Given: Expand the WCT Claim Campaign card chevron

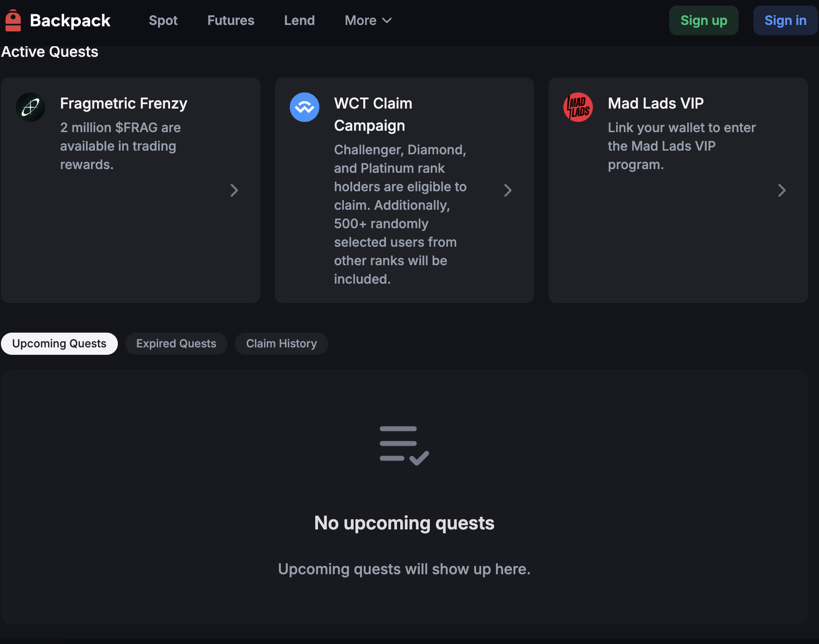Looking at the screenshot, I should click(508, 190).
